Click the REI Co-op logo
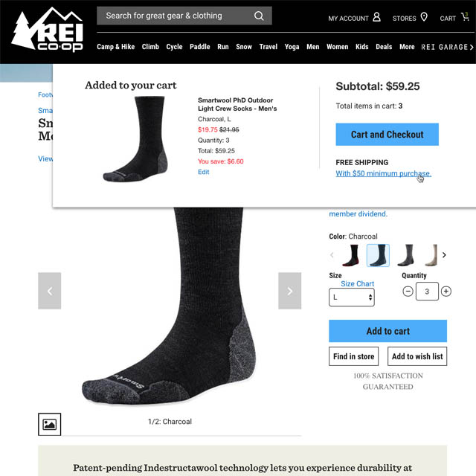The height and width of the screenshot is (476, 476). (x=48, y=30)
